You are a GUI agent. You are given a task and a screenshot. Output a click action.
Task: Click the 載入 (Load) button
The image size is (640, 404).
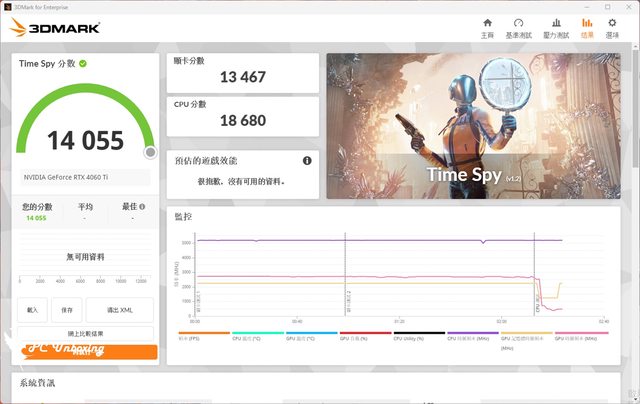coord(32,310)
